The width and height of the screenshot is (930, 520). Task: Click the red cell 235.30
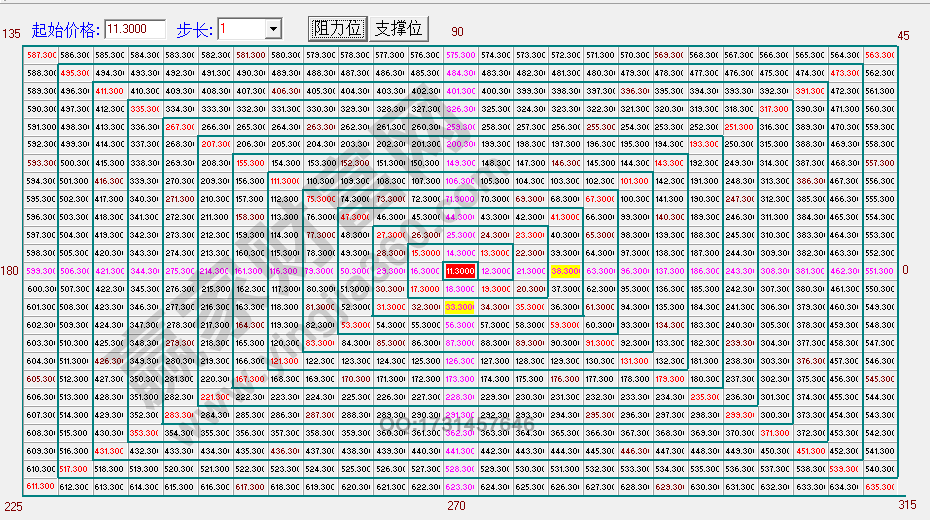[705, 397]
